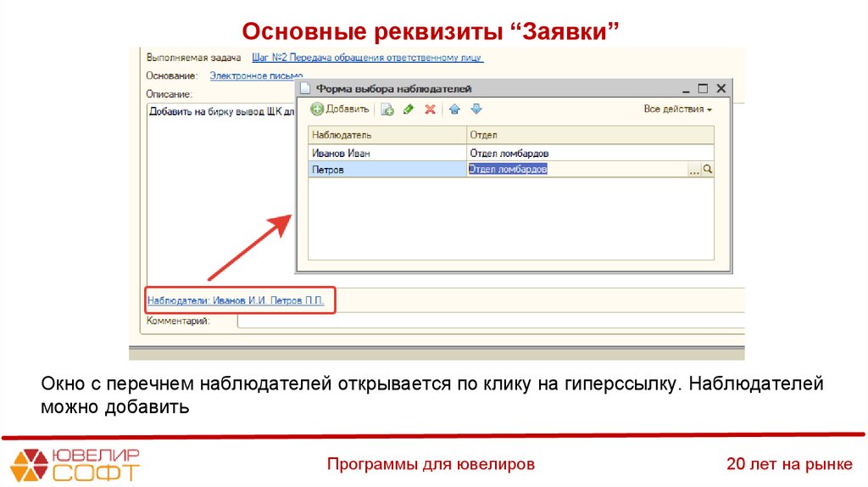Open the Электронное письмо link

click(256, 76)
